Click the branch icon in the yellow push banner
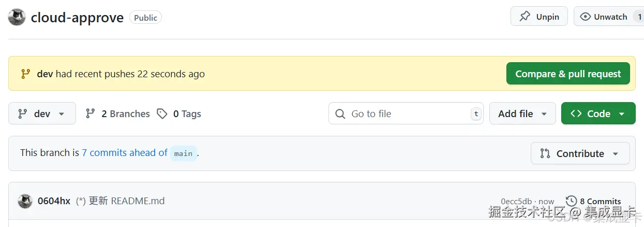This screenshot has height=227, width=644. [25, 74]
